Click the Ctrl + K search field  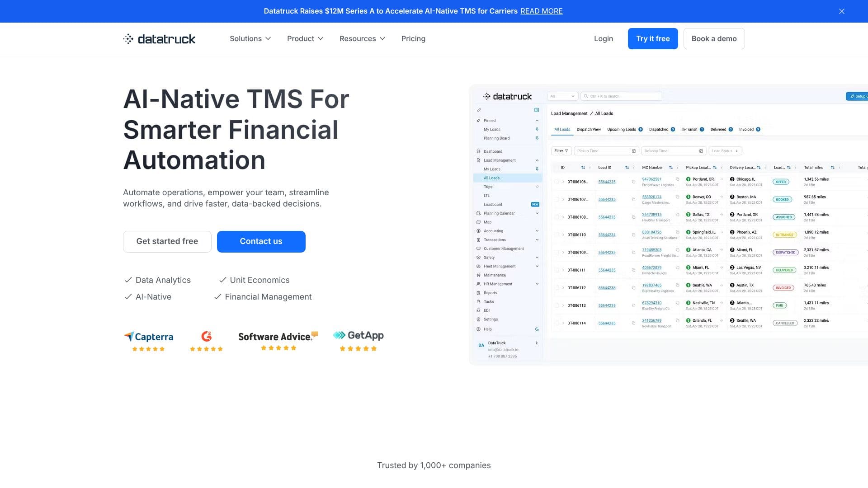[x=621, y=96]
